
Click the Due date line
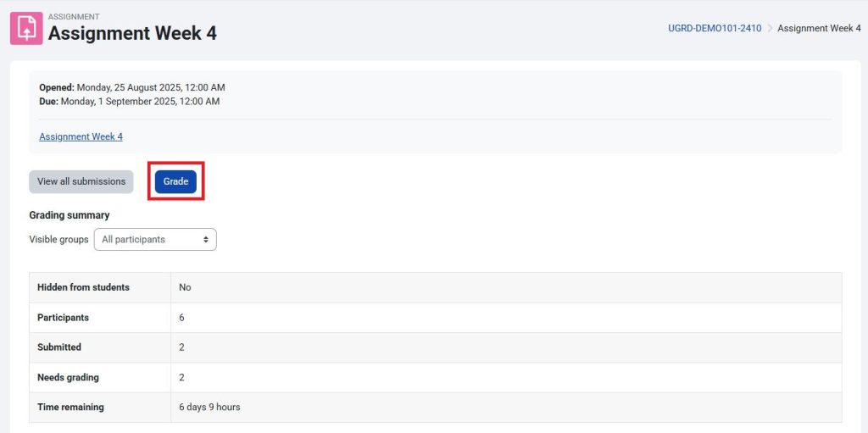tap(129, 102)
